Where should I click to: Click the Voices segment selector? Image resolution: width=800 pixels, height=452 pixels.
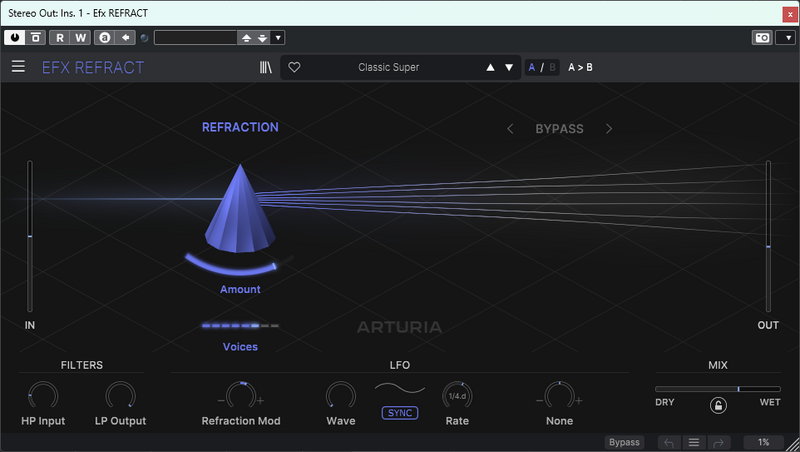point(240,325)
